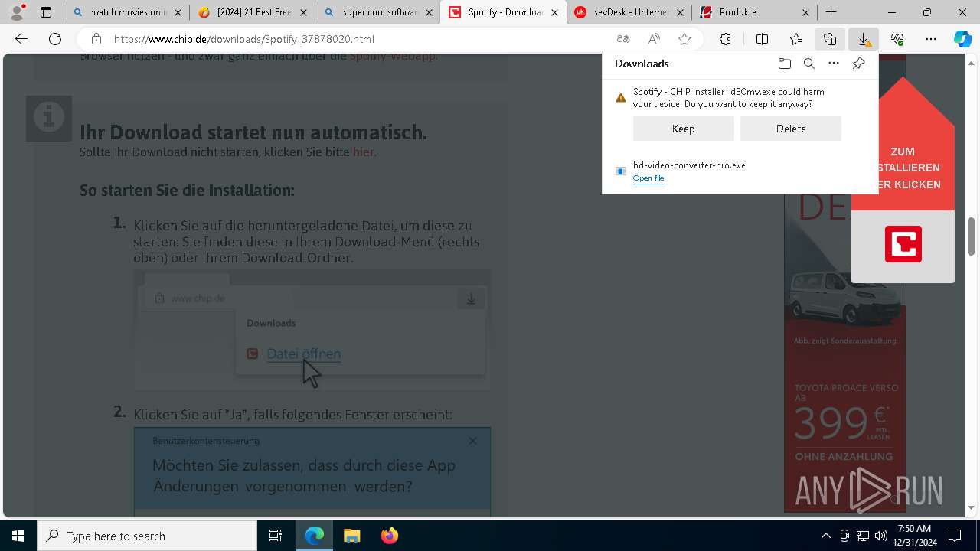This screenshot has height=551, width=980.
Task: Click the translate page icon
Action: coord(623,39)
